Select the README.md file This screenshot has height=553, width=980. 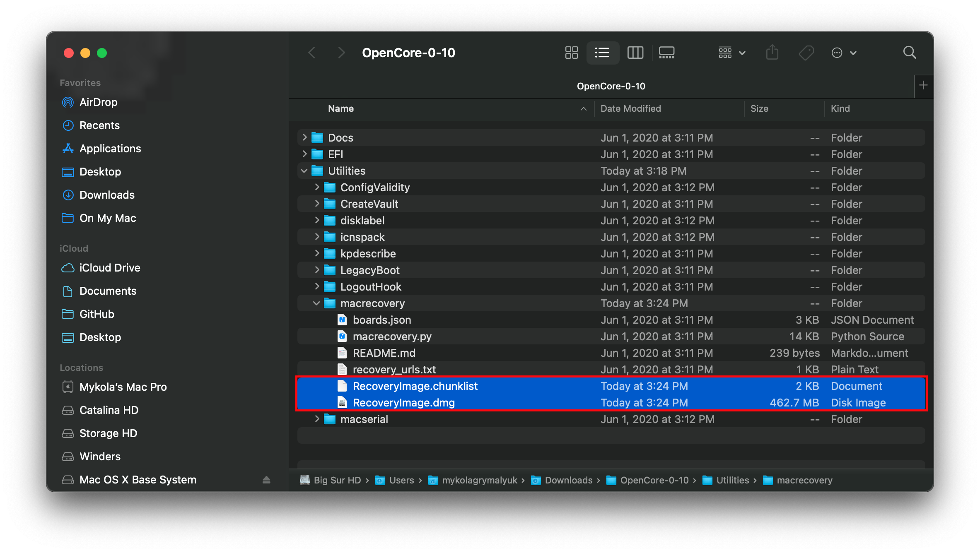pyautogui.click(x=384, y=353)
